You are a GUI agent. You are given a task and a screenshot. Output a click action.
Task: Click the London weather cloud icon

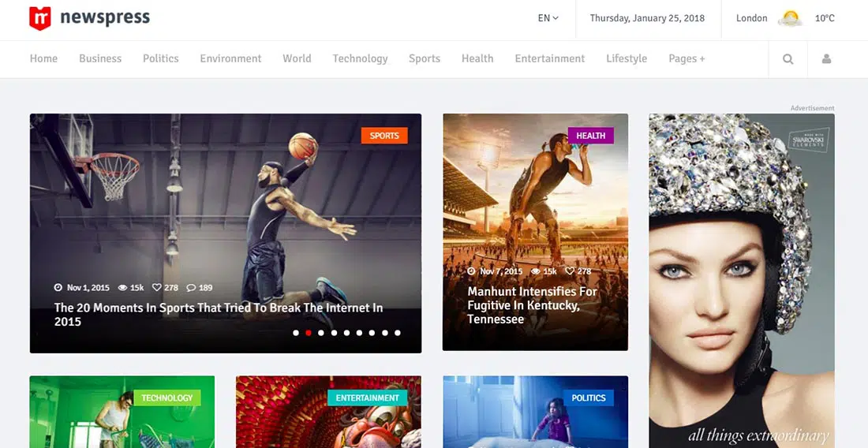pyautogui.click(x=790, y=18)
